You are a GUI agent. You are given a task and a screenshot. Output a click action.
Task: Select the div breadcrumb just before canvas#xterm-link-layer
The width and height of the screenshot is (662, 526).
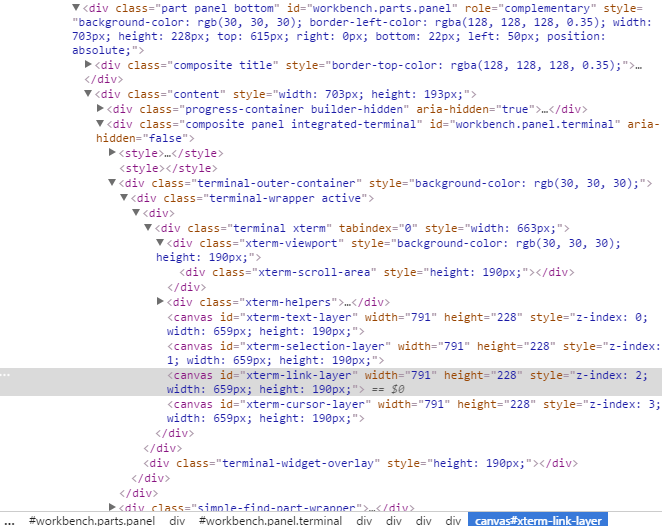(453, 521)
